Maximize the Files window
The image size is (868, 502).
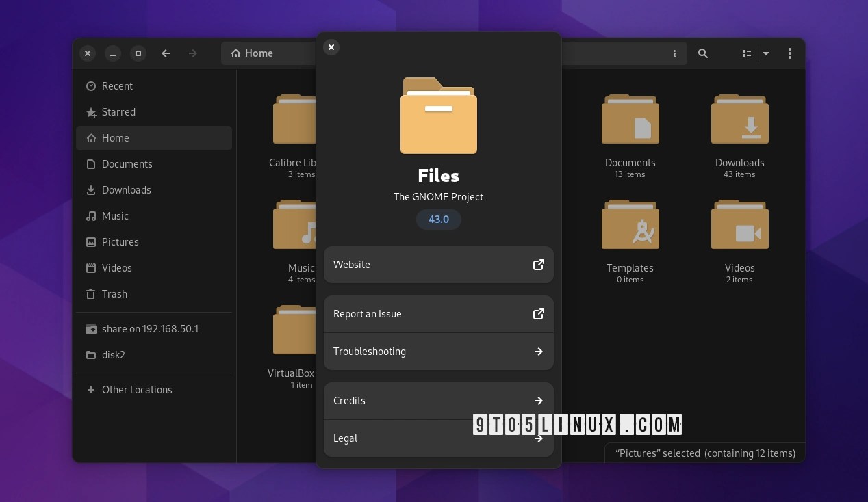[x=138, y=53]
